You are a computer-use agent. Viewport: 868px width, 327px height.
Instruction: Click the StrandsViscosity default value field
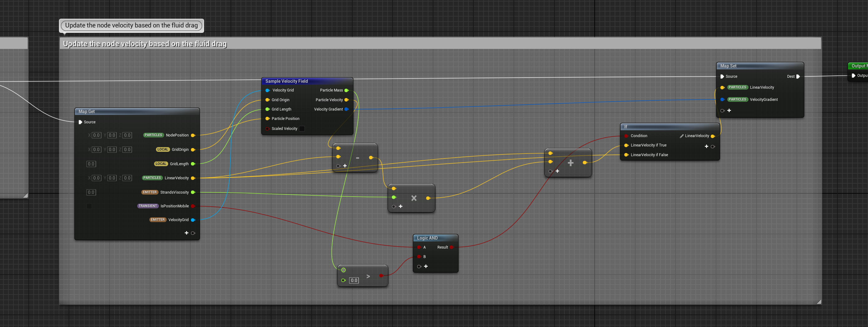(x=91, y=192)
